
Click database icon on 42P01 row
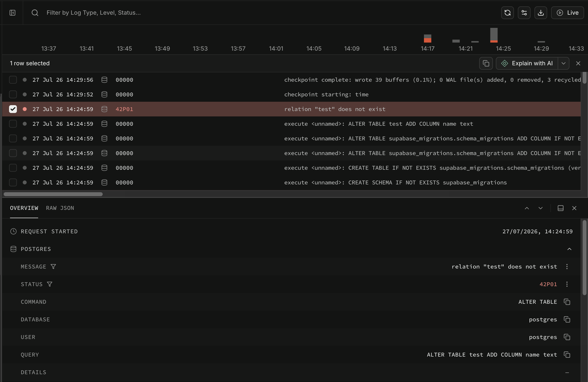(104, 109)
